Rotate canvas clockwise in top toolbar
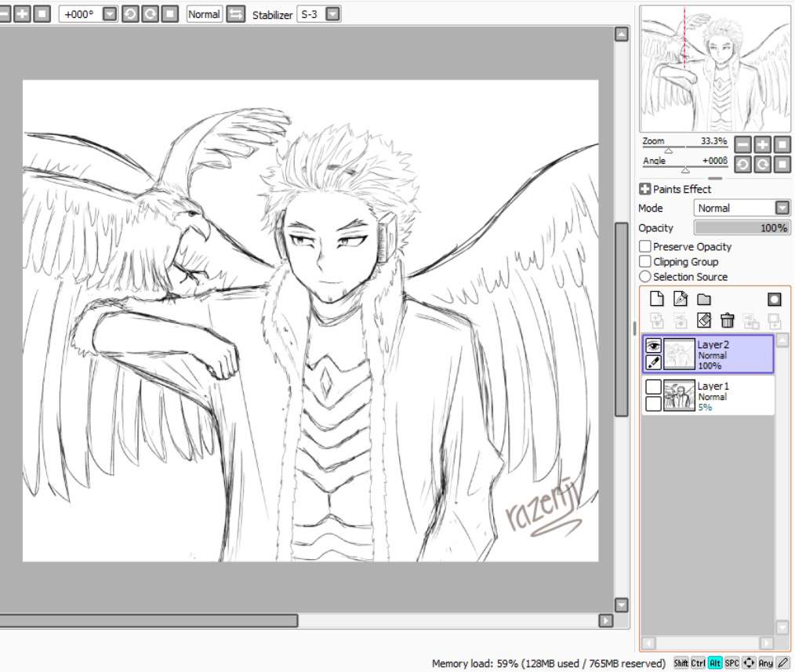This screenshot has width=795, height=672. 150,13
